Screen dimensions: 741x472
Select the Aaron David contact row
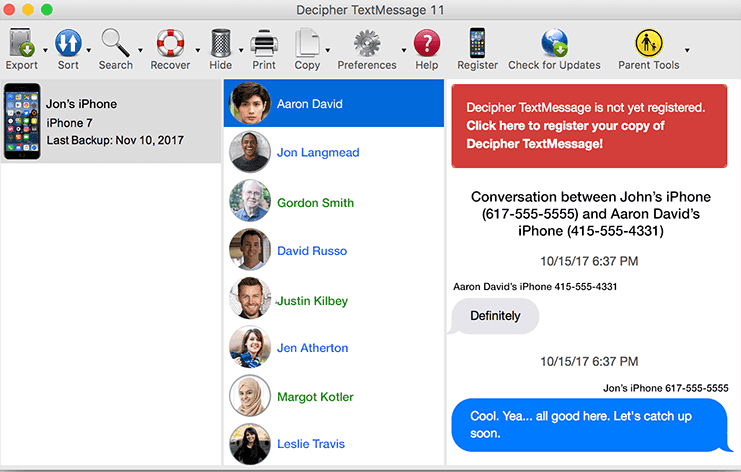click(334, 103)
